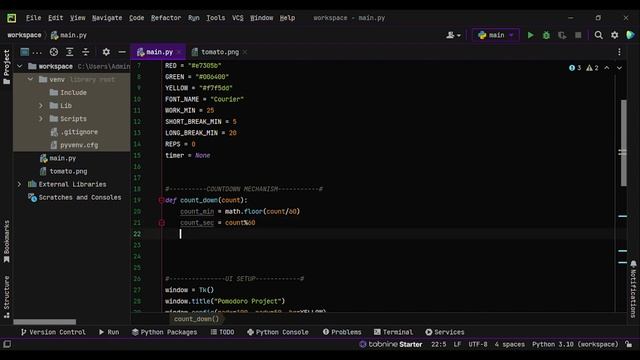Hide the Project tool window
The width and height of the screenshot is (640, 360).
pyautogui.click(x=122, y=52)
